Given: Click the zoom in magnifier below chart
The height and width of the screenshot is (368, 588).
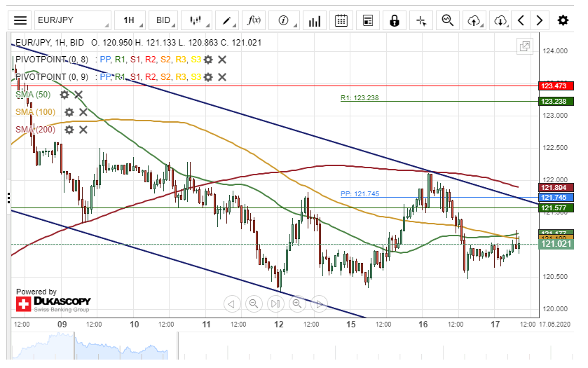Looking at the screenshot, I should point(296,304).
